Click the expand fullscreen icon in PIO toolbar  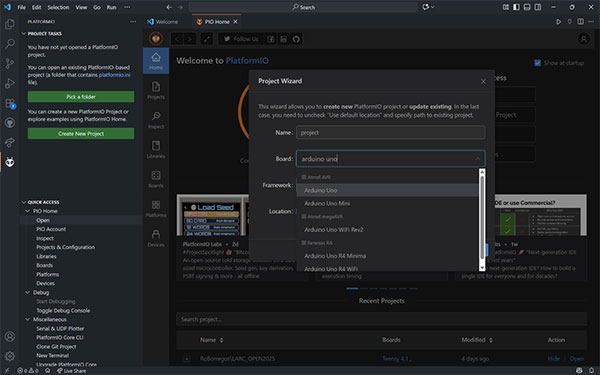pos(207,39)
